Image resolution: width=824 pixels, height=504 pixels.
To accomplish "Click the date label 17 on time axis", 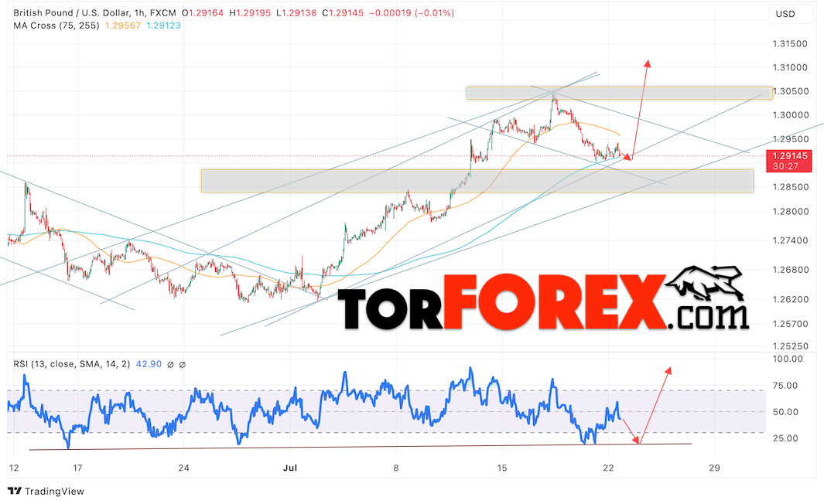I will (77, 468).
